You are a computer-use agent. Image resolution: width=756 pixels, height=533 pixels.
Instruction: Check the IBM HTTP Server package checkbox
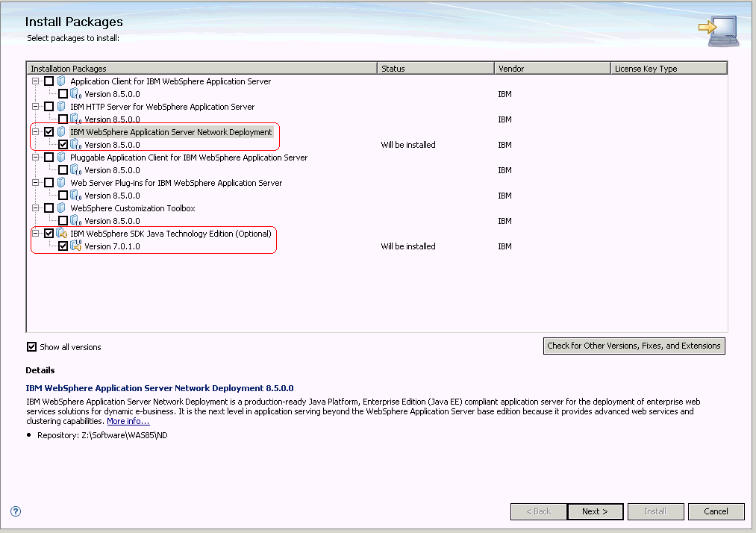(x=49, y=106)
